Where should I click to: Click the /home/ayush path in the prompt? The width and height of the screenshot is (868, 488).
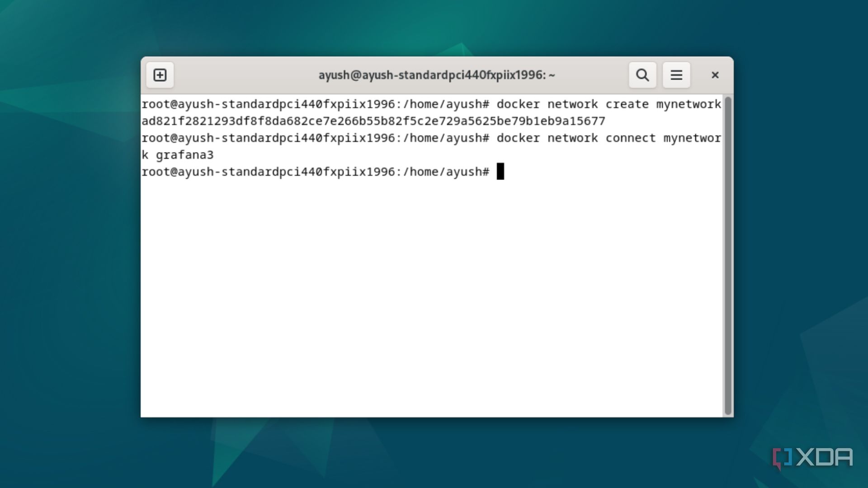441,172
